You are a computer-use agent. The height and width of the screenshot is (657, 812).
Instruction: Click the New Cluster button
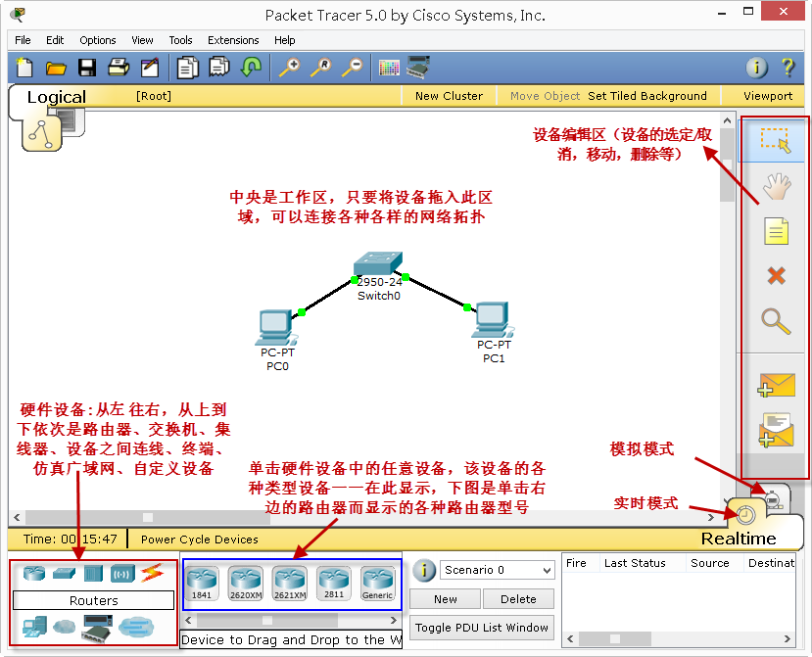tap(449, 96)
